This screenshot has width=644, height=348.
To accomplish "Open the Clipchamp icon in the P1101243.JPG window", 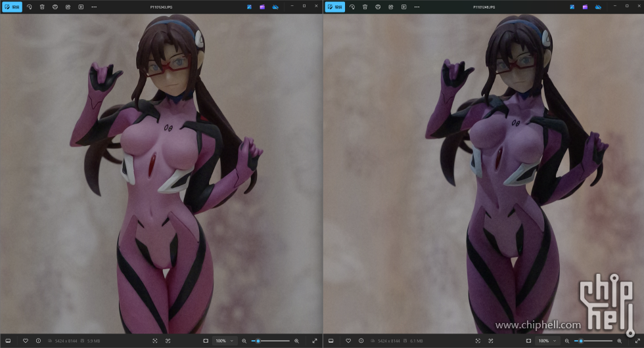I will [262, 7].
